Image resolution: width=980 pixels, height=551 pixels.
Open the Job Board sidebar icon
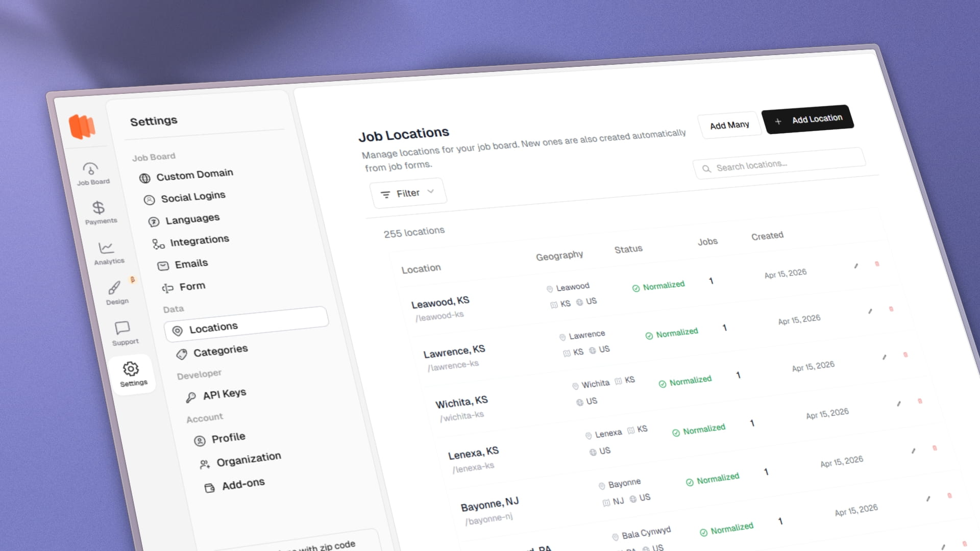click(91, 170)
